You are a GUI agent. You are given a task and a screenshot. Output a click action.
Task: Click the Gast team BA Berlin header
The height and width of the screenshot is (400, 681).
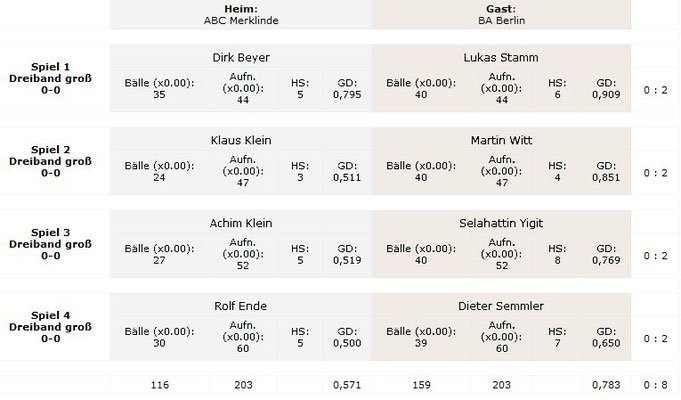tap(501, 15)
